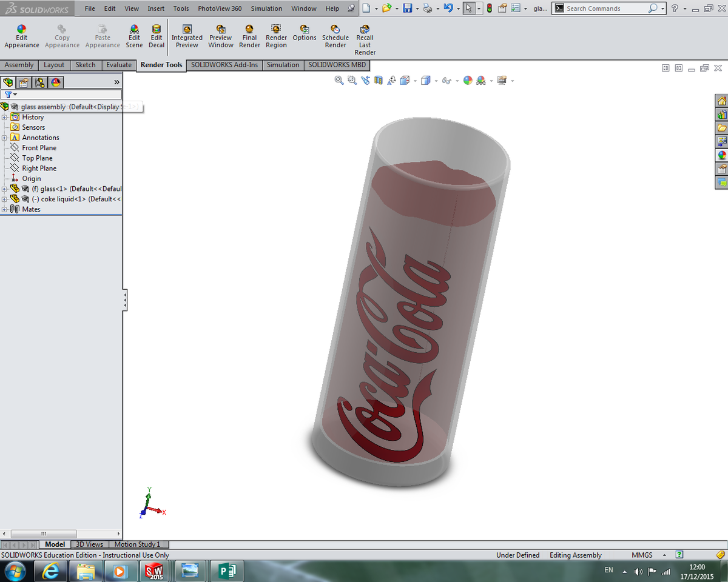Click the pin icon beside the Help menu
The image size is (728, 582).
(351, 8)
